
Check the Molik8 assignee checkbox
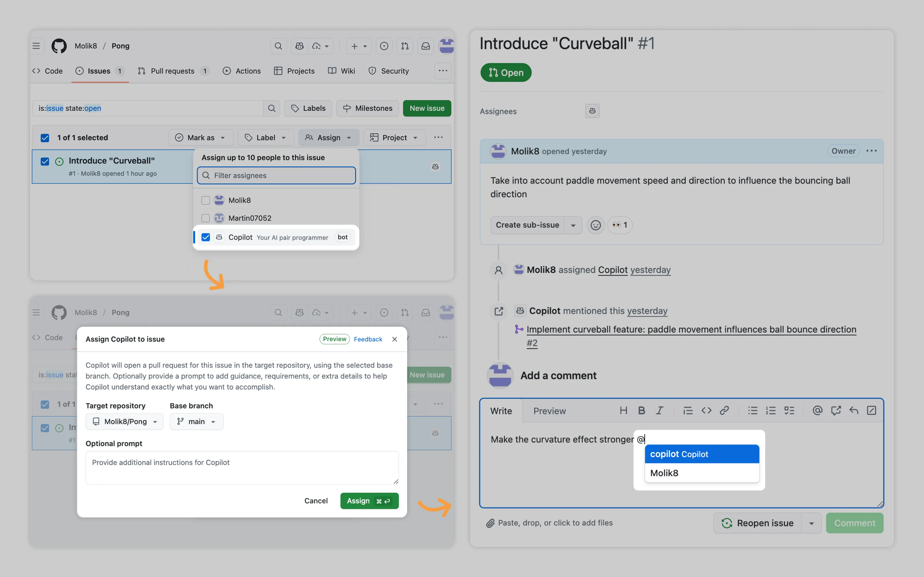[x=205, y=200]
